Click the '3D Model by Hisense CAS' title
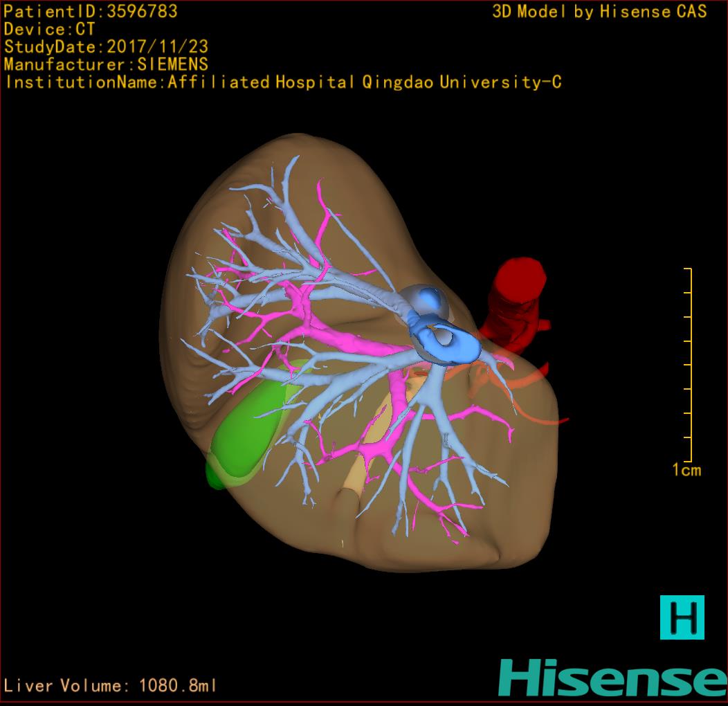 [x=599, y=12]
